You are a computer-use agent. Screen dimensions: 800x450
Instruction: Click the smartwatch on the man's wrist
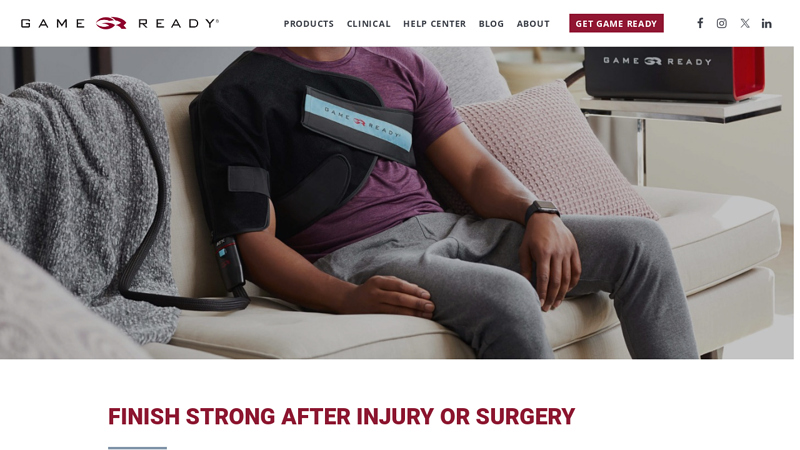(542, 210)
